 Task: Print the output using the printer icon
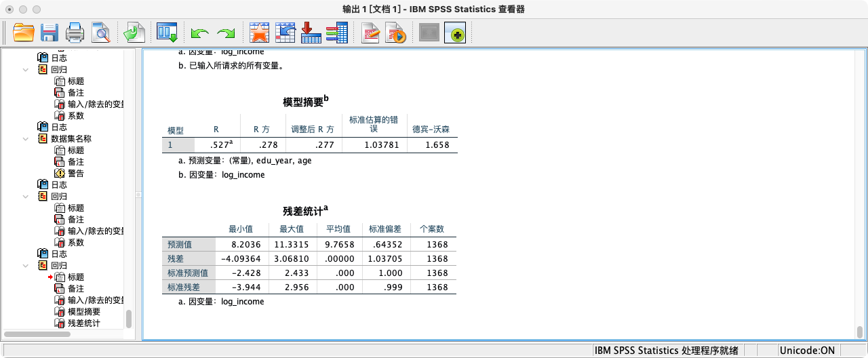coord(75,33)
